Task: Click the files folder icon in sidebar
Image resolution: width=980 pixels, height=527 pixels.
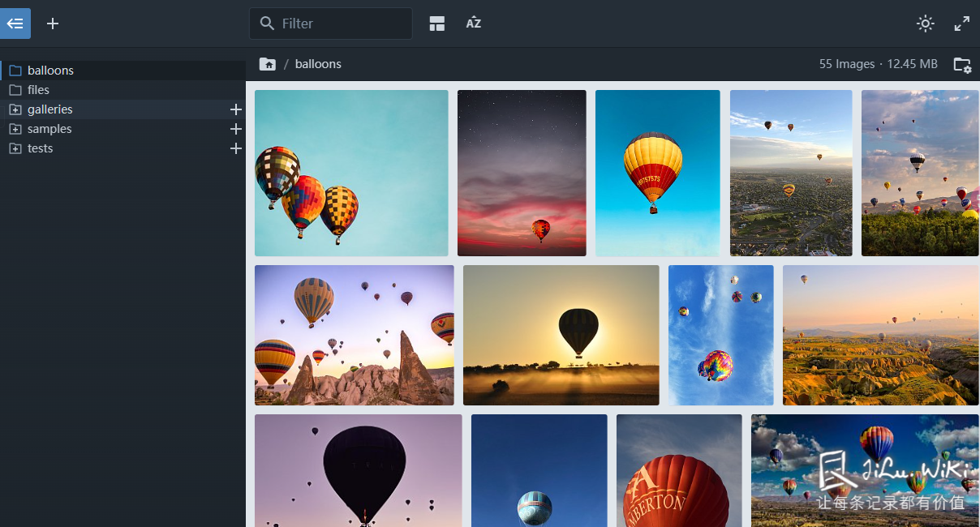Action: pos(15,90)
